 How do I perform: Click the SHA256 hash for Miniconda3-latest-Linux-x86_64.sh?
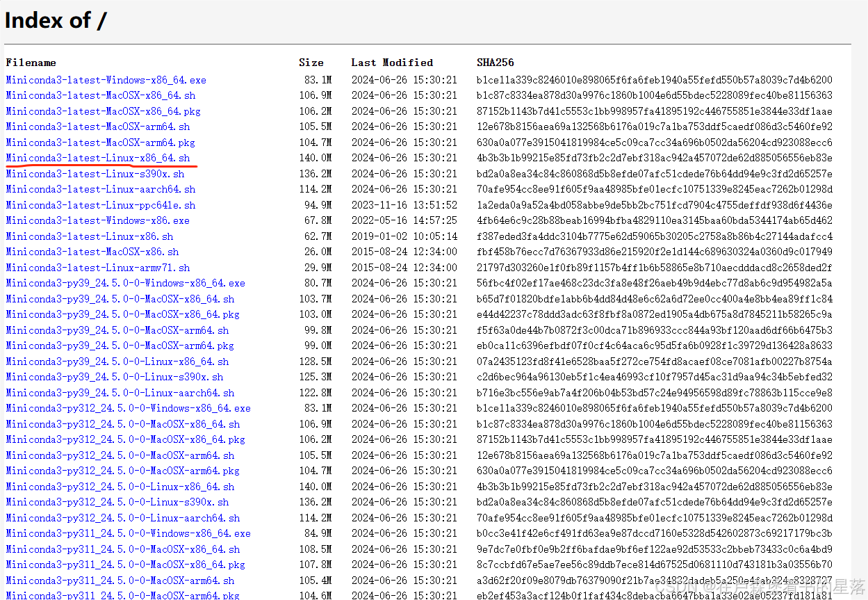(x=655, y=158)
